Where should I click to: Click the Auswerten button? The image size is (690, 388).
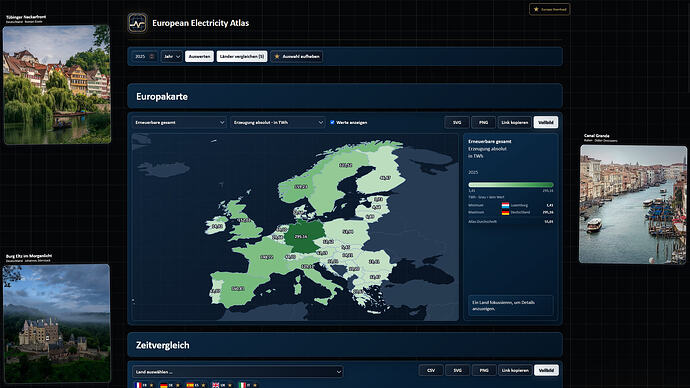[199, 56]
